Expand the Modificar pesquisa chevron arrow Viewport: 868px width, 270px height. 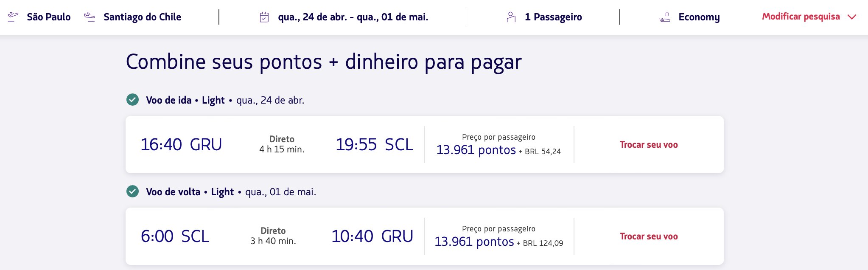coord(852,17)
